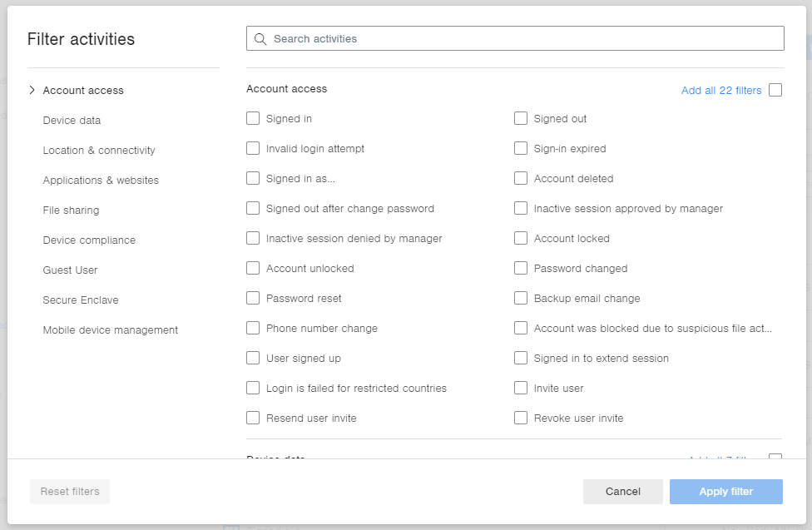Select Signed out after change password checkbox

(253, 208)
